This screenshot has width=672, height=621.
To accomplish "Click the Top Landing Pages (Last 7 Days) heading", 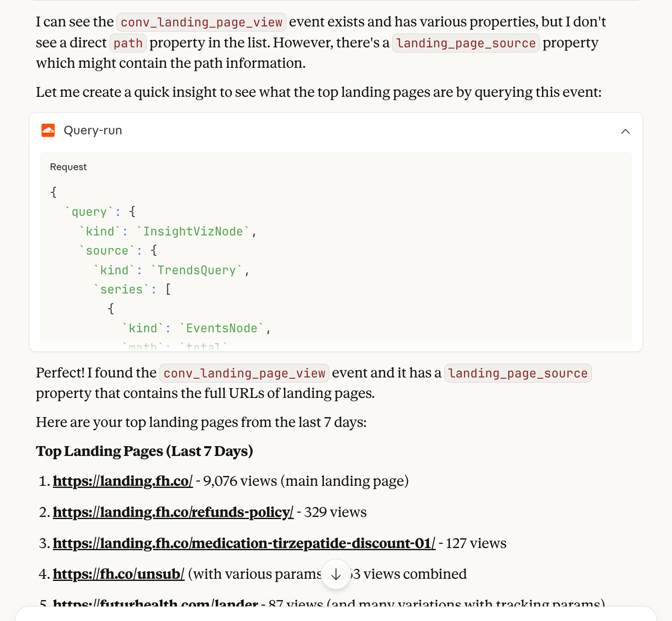I will [144, 451].
